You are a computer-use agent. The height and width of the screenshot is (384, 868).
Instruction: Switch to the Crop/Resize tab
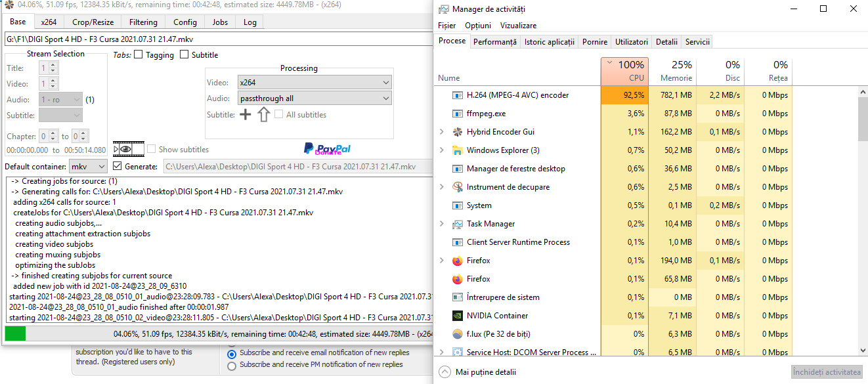(93, 22)
